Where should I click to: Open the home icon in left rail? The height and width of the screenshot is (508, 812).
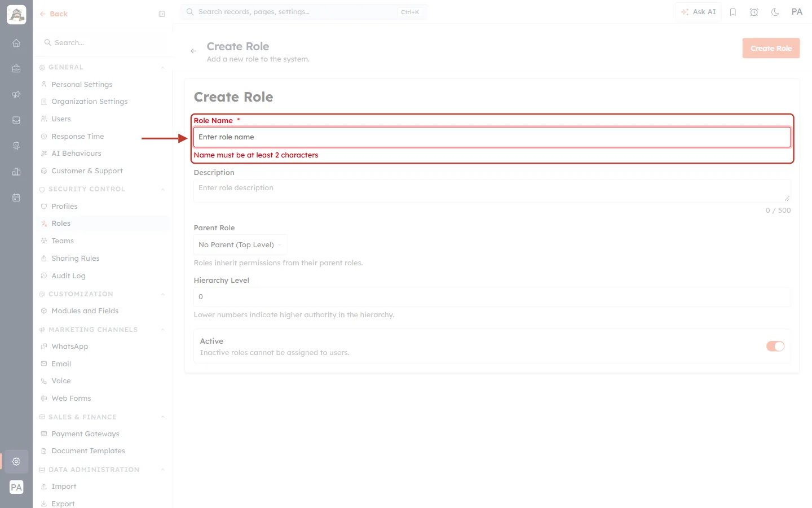16,43
